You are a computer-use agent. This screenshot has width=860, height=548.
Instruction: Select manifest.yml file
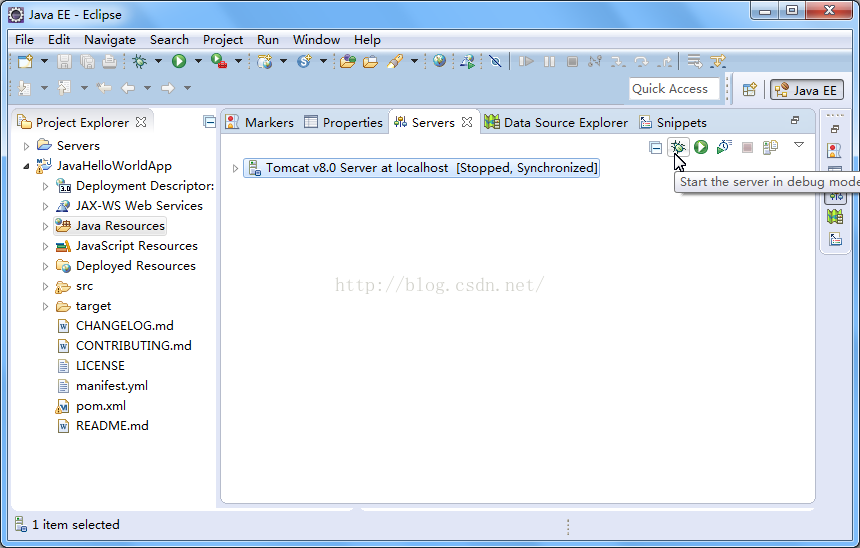(x=102, y=386)
